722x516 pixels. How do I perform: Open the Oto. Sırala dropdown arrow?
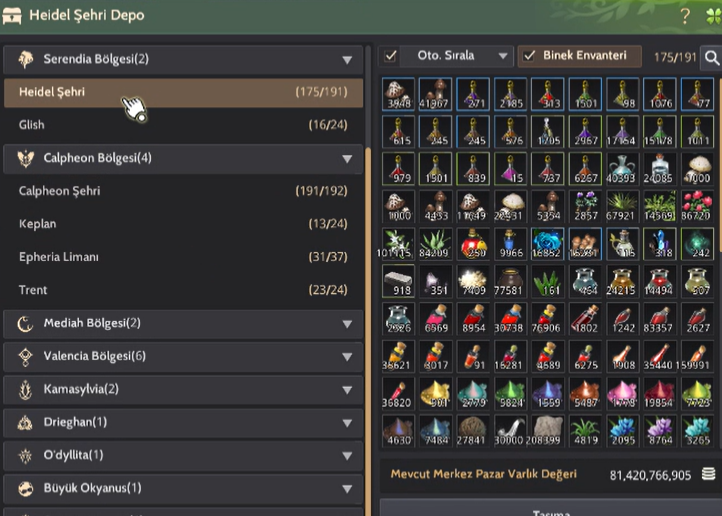point(503,56)
